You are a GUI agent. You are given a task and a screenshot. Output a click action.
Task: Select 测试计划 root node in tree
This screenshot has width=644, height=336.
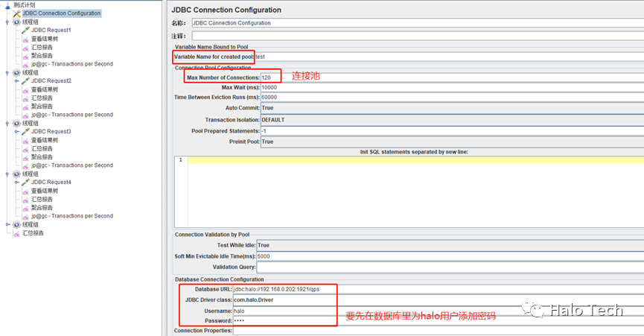pos(25,5)
